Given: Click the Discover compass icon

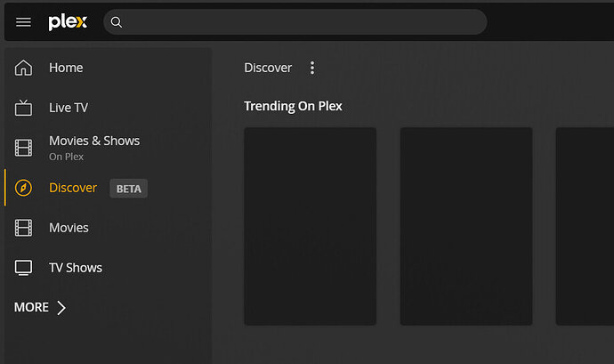Looking at the screenshot, I should click(23, 188).
